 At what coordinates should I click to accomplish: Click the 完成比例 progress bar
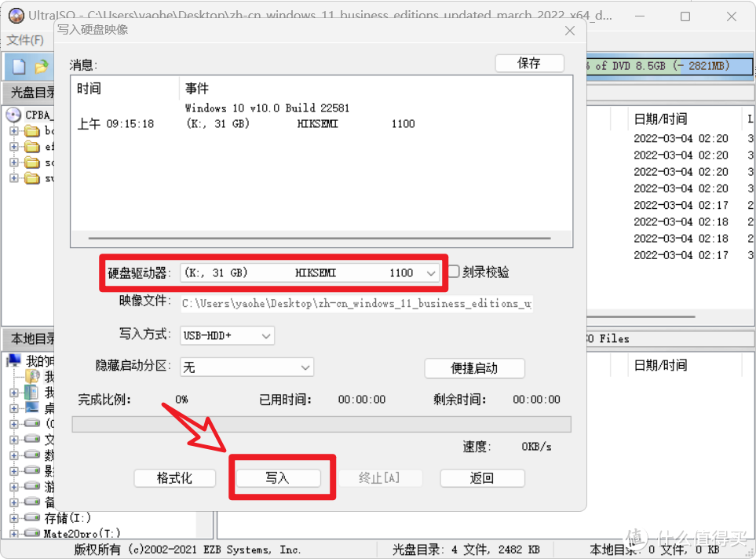click(x=320, y=424)
